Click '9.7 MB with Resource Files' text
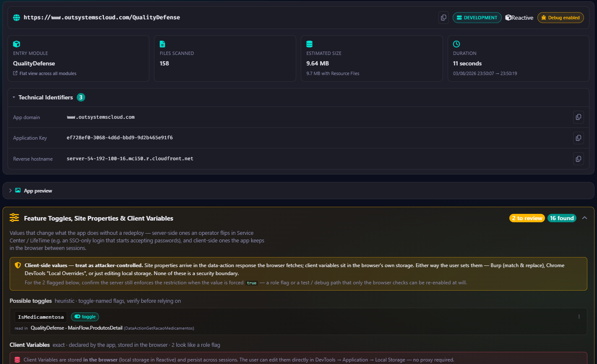Image resolution: width=597 pixels, height=364 pixels. point(333,73)
